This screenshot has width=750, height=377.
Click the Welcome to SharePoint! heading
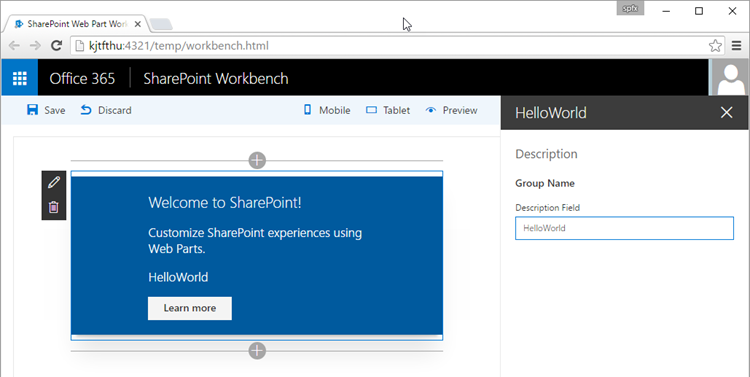pyautogui.click(x=225, y=202)
